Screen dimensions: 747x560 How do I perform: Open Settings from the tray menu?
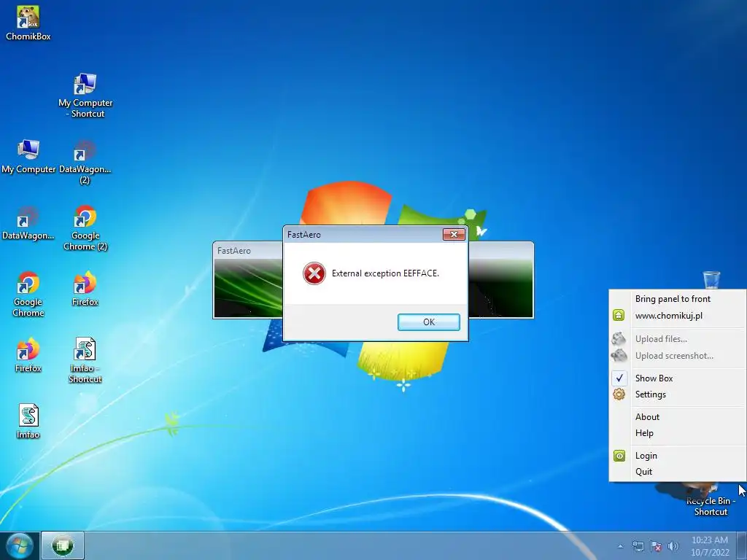click(x=678, y=394)
